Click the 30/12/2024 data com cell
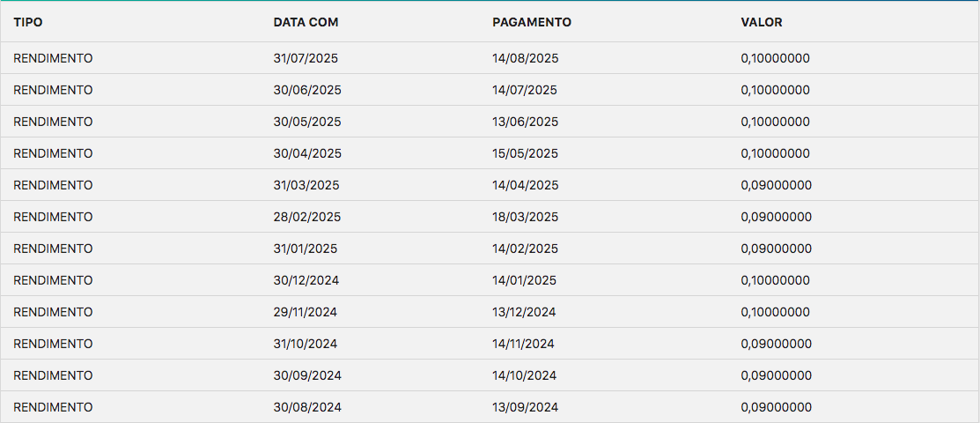 pyautogui.click(x=306, y=280)
